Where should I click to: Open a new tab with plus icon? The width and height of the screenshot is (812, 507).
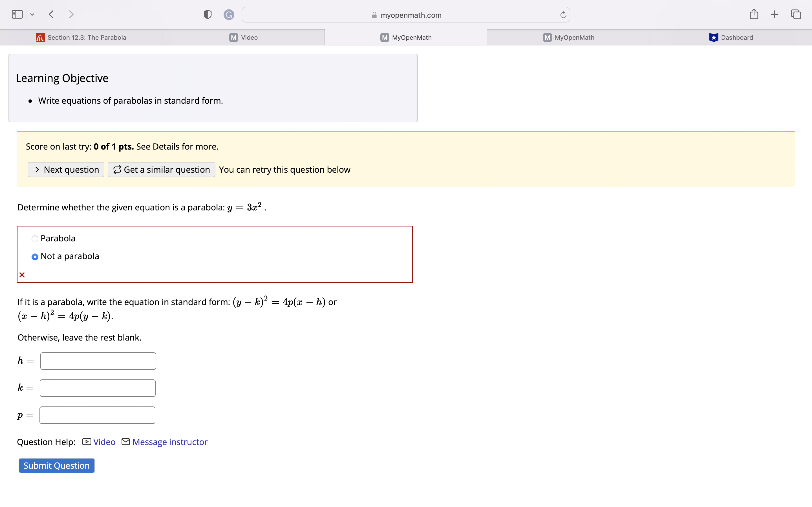(x=775, y=14)
